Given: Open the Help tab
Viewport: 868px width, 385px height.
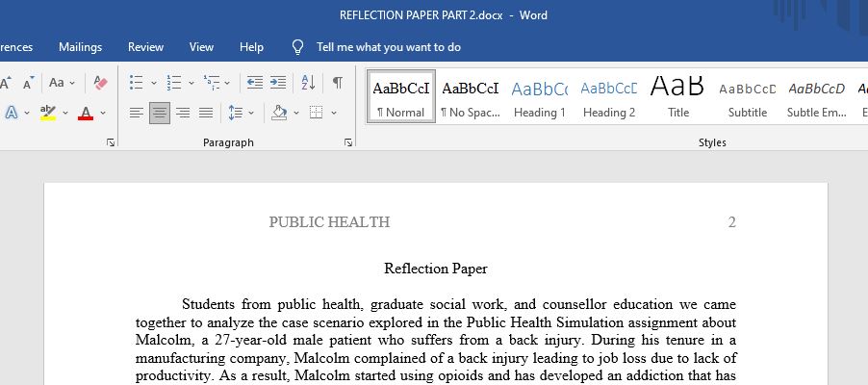Looking at the screenshot, I should click(251, 47).
